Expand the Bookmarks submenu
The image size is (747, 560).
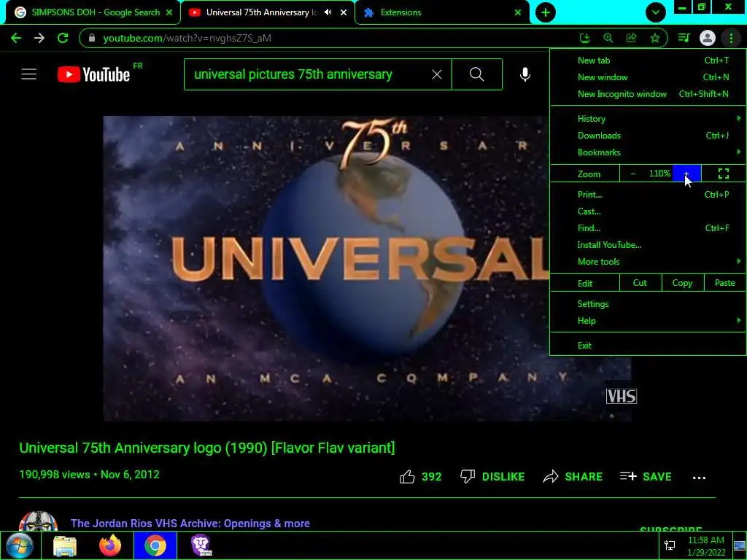coord(648,152)
